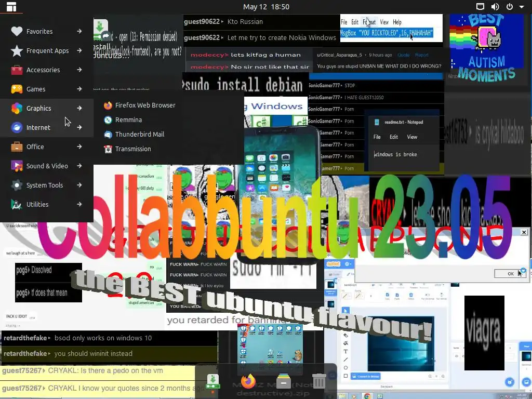Select the Games controller icon

[x=17, y=89]
